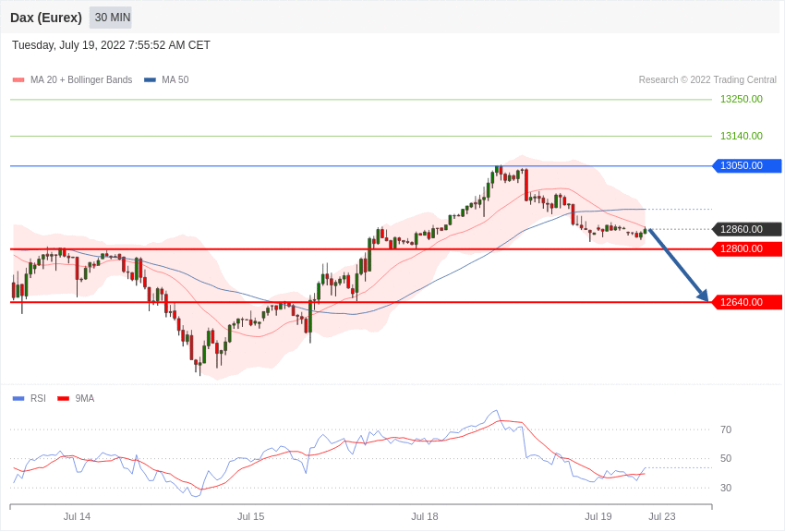Viewport: 785px width, 532px height.
Task: Toggle the MA 50 legend label
Action: click(175, 80)
